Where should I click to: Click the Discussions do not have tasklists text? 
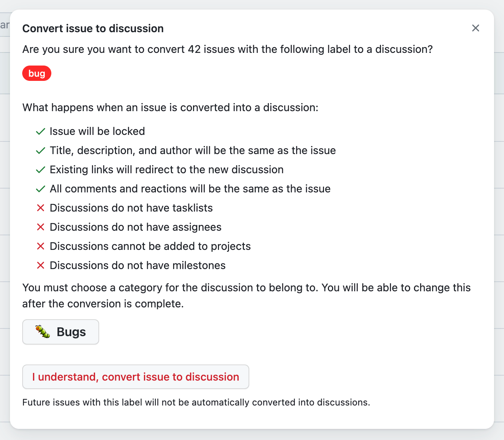pyautogui.click(x=131, y=208)
